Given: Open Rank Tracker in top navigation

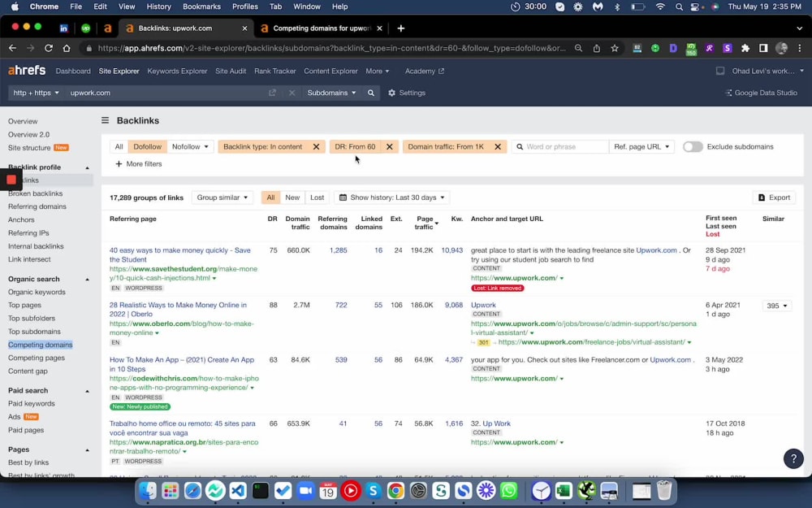Looking at the screenshot, I should pyautogui.click(x=275, y=71).
